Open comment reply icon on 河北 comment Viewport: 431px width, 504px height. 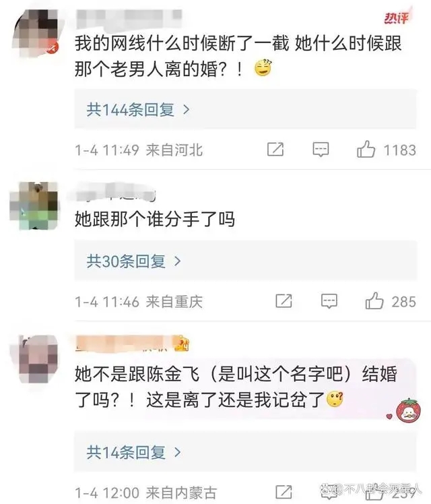pos(321,150)
